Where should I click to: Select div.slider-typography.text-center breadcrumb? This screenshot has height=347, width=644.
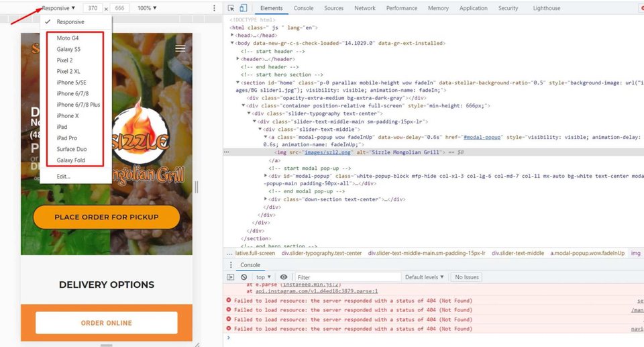coord(321,253)
